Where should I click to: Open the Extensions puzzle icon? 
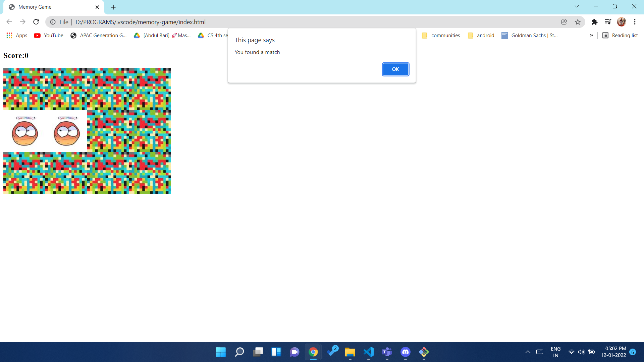point(594,22)
